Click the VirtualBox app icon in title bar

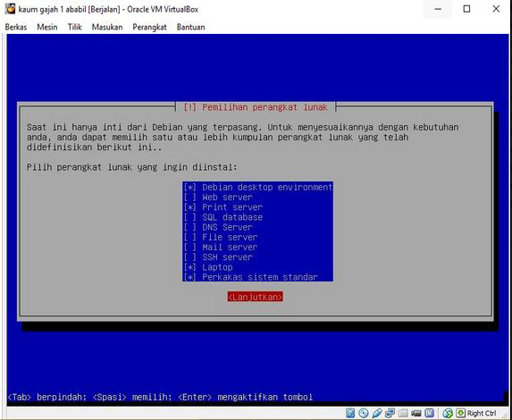click(10, 9)
